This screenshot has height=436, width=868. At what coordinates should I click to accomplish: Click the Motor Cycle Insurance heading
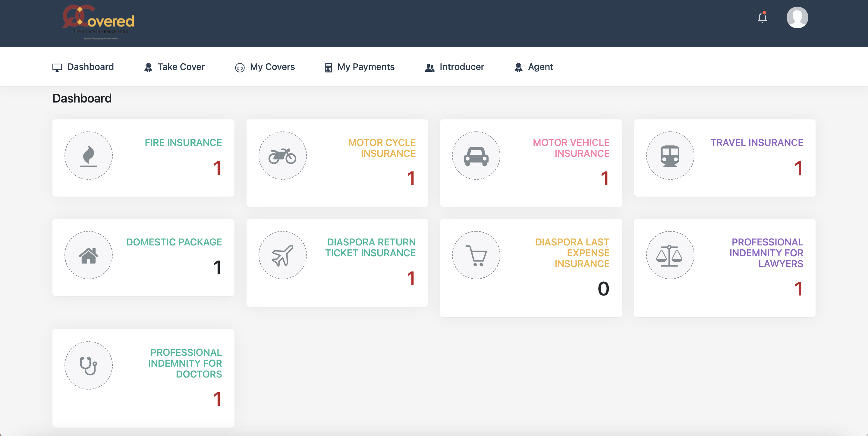pos(382,148)
